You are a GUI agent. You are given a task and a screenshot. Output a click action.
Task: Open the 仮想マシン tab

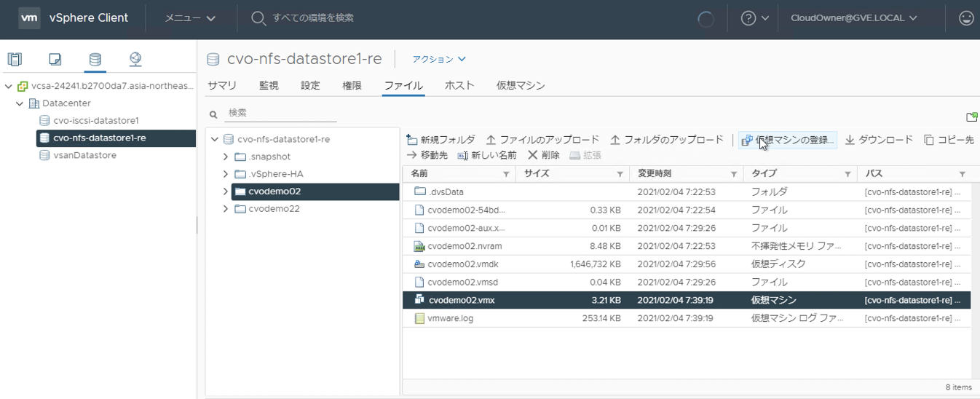(521, 85)
